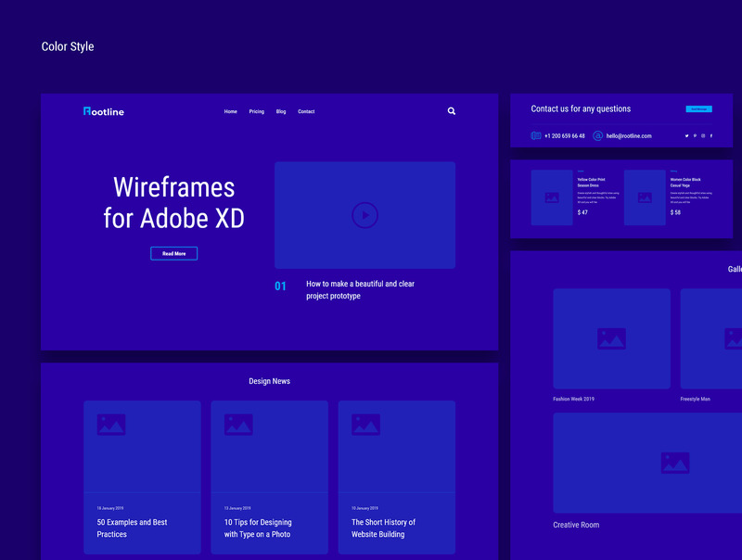This screenshot has width=742, height=560.
Task: Play the hero video
Action: point(365,215)
